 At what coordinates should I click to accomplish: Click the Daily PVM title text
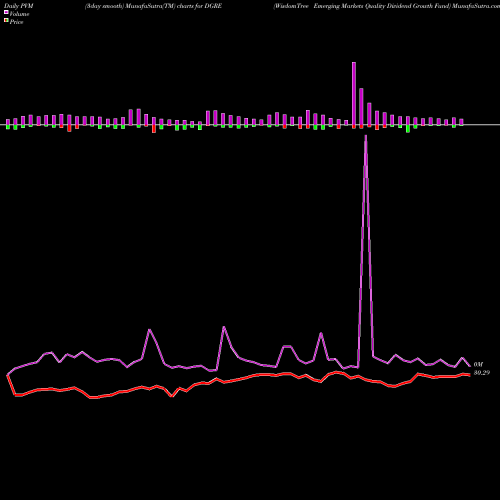click(18, 6)
